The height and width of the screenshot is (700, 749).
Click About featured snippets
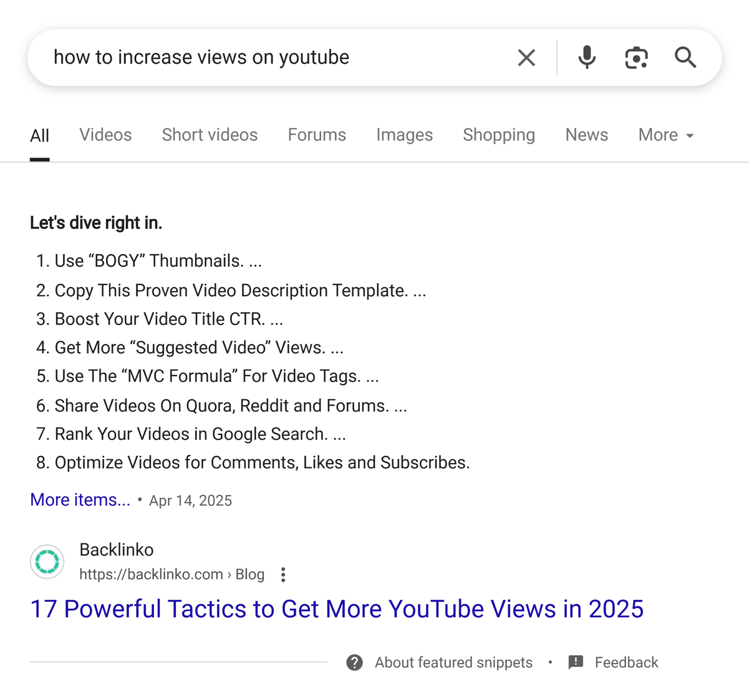click(x=453, y=662)
